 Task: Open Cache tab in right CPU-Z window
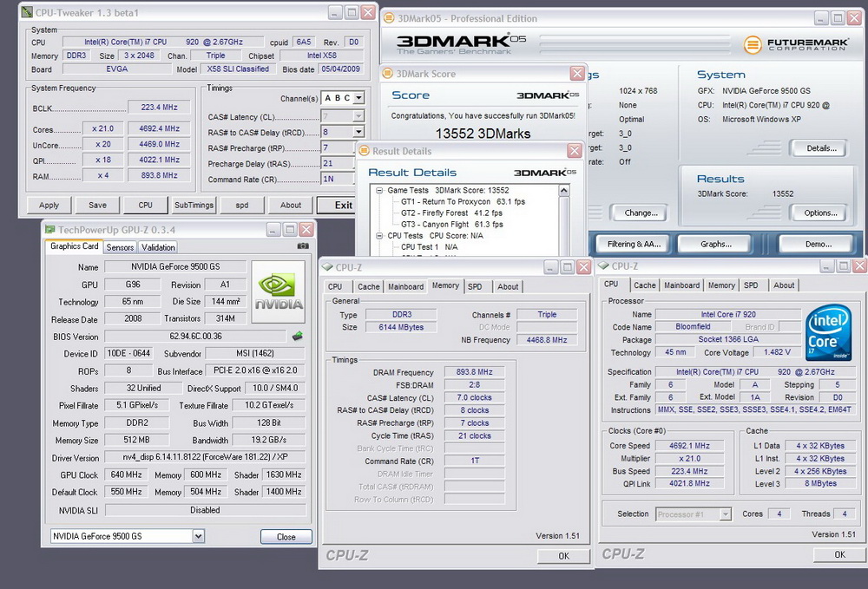point(644,285)
